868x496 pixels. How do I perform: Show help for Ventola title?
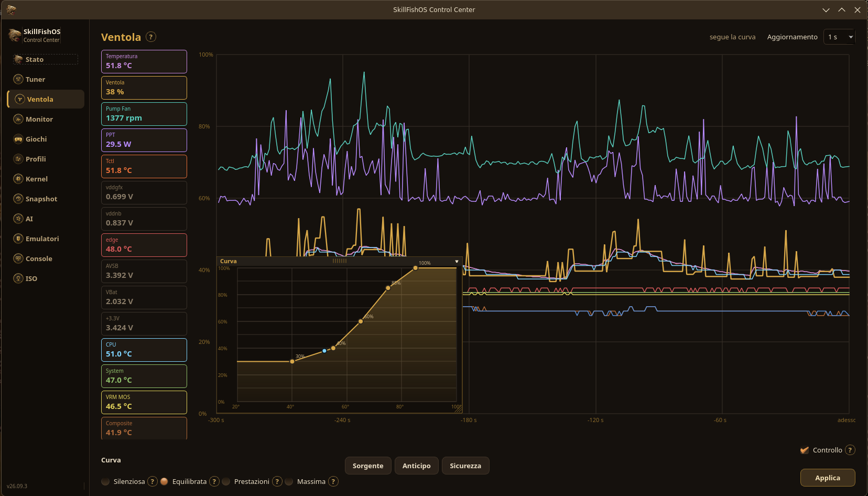pos(151,37)
